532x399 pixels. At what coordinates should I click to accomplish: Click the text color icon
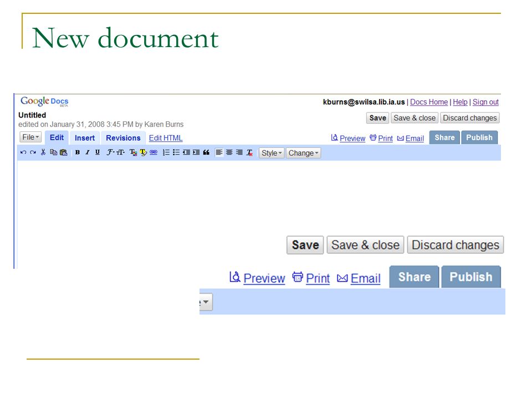pyautogui.click(x=134, y=152)
